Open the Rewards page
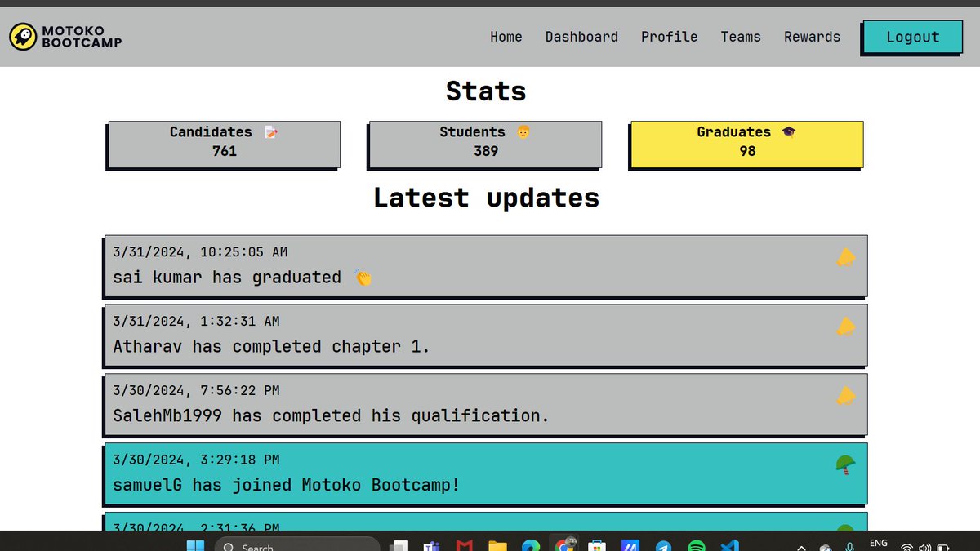Viewport: 980px width, 551px height. [813, 37]
